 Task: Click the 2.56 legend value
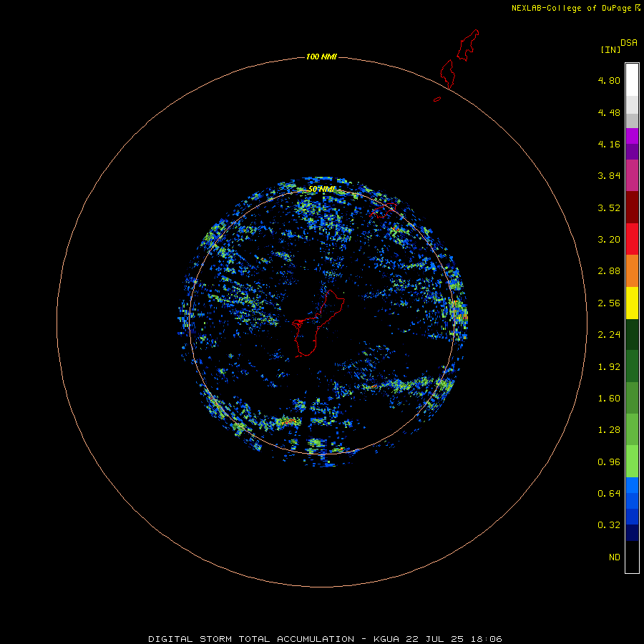pyautogui.click(x=609, y=303)
